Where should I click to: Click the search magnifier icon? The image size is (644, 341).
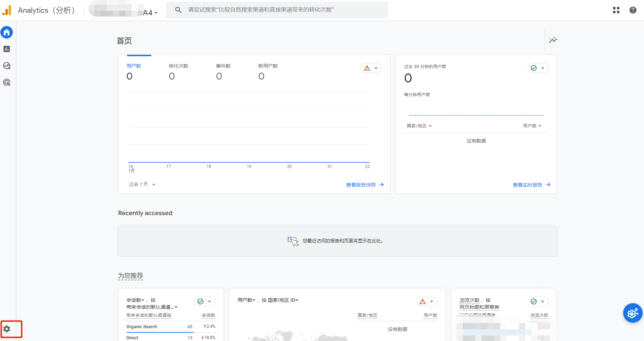[178, 10]
